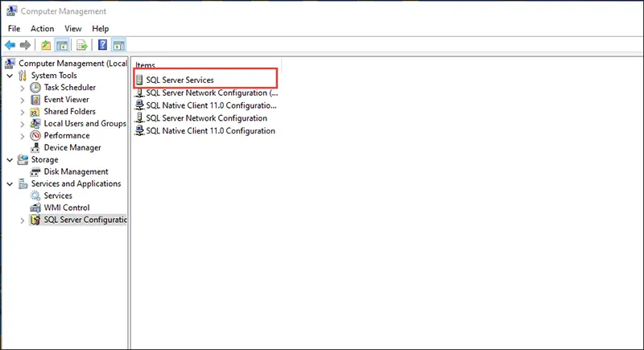Image resolution: width=644 pixels, height=350 pixels.
Task: Click the Export List toolbar icon
Action: coord(82,45)
